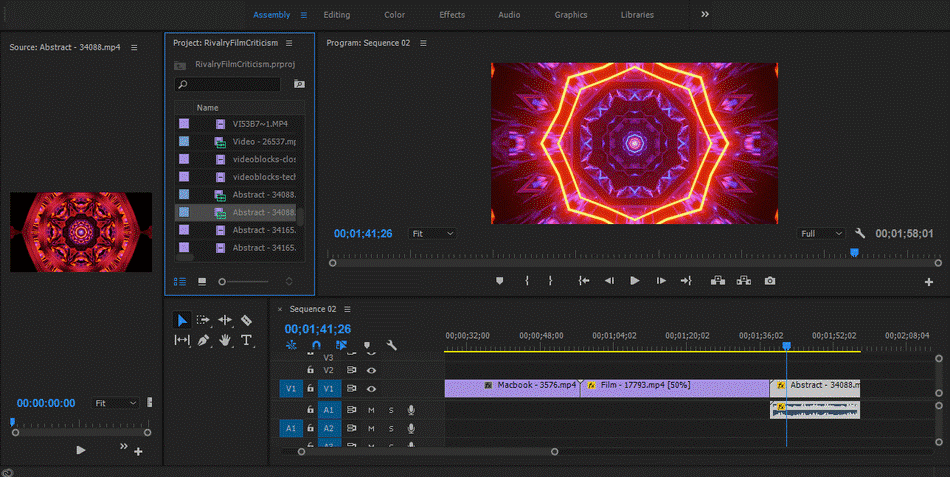Mute audio track A1
This screenshot has height=477, width=950.
(x=371, y=410)
